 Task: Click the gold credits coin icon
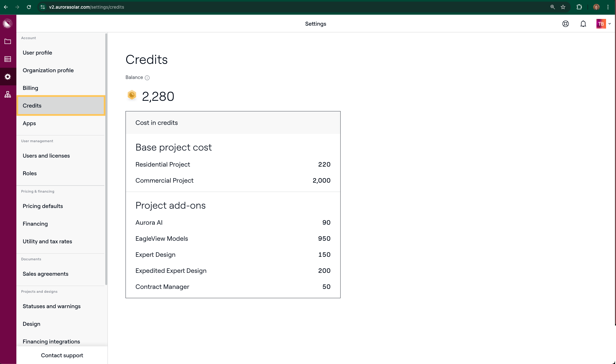click(132, 95)
